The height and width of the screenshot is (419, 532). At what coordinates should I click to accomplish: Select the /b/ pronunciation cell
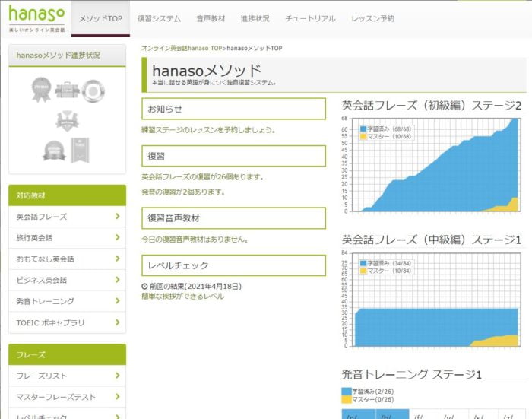pos(392,414)
